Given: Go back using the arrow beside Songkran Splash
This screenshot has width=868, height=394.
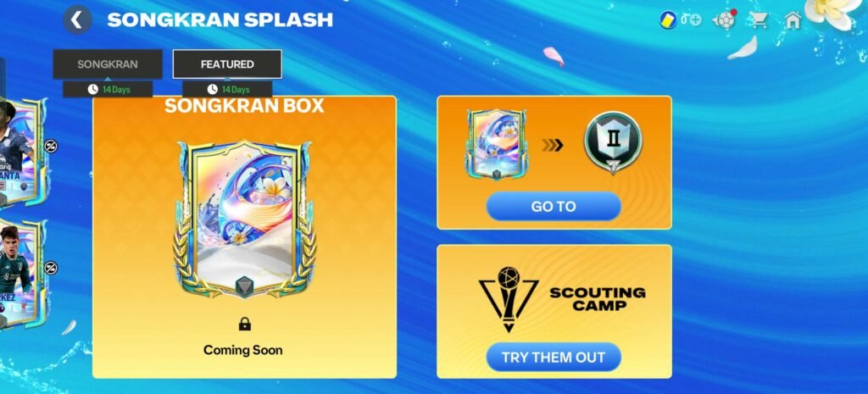Looking at the screenshot, I should (77, 20).
